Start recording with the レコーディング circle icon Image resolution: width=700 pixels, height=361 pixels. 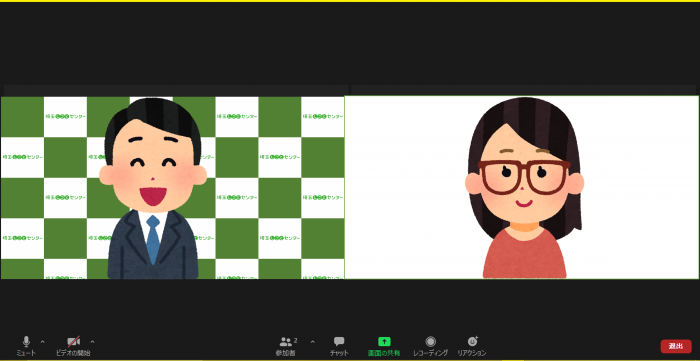[430, 342]
